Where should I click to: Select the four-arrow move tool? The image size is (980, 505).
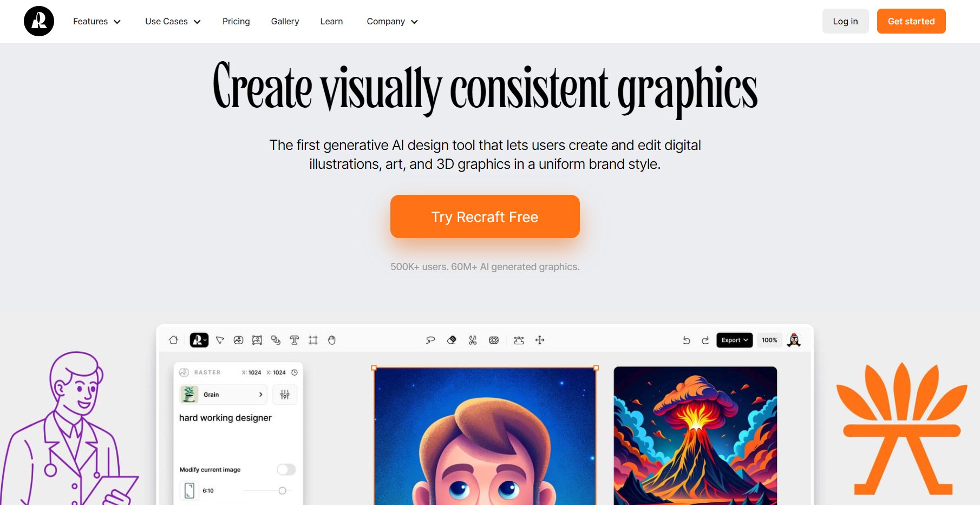[x=540, y=340]
